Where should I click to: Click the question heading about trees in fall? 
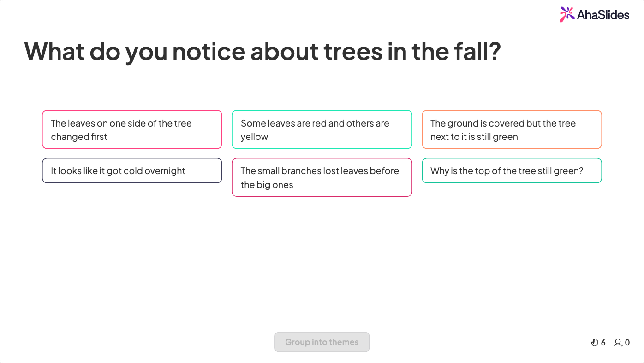pyautogui.click(x=262, y=51)
